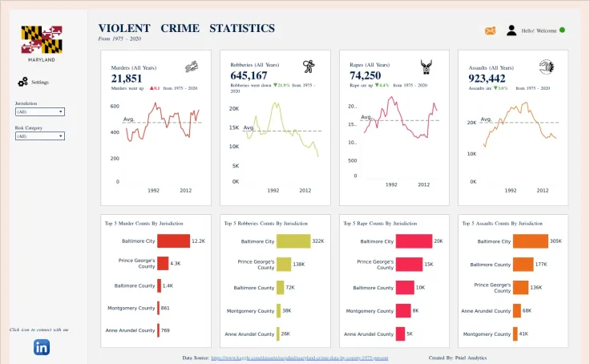This screenshot has width=590, height=364.
Task: Open the Risk Category dropdown
Action: [40, 135]
